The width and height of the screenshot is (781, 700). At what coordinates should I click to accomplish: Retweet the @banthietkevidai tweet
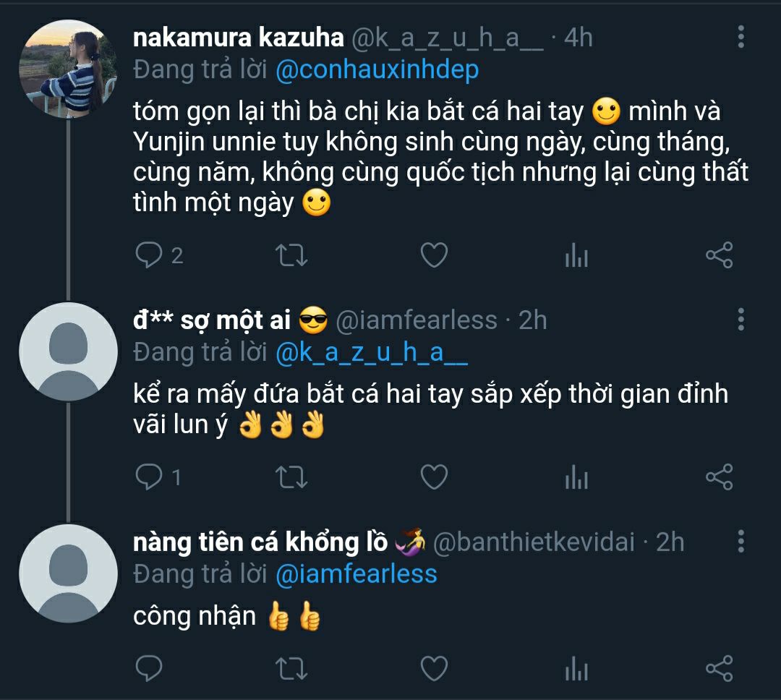pos(293,667)
